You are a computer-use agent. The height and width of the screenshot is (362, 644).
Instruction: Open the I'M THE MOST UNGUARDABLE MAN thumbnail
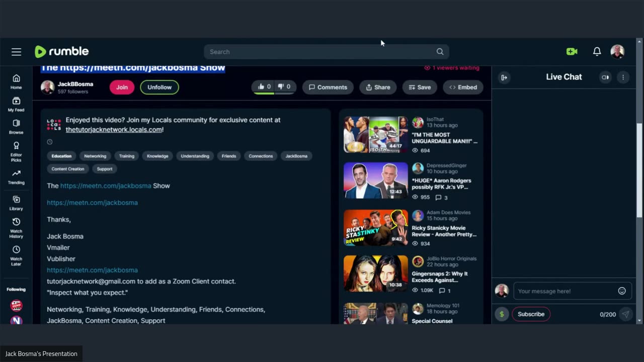tap(376, 134)
